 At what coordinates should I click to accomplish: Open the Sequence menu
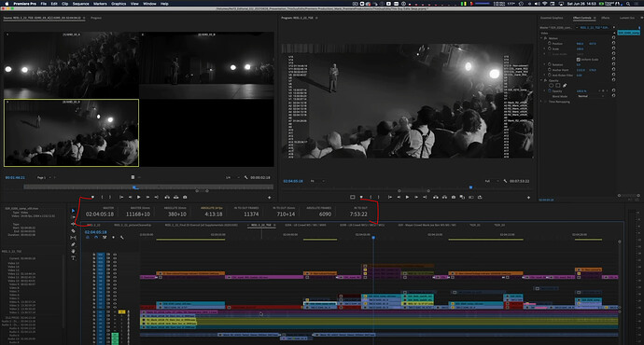(x=80, y=4)
